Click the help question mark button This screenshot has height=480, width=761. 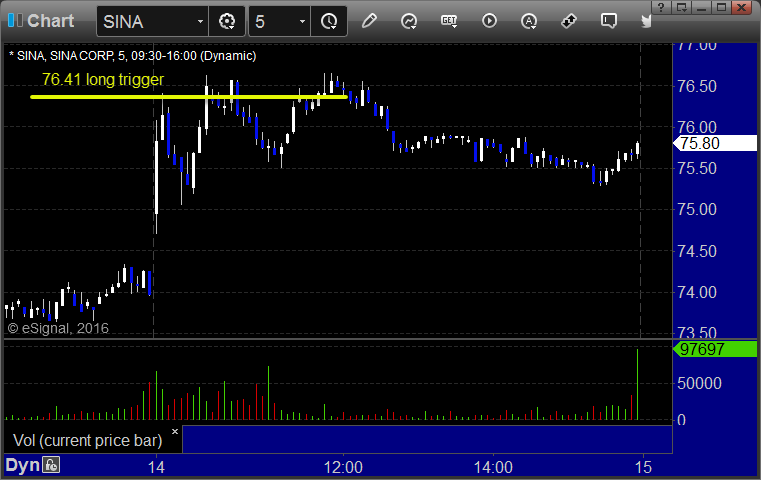click(661, 7)
